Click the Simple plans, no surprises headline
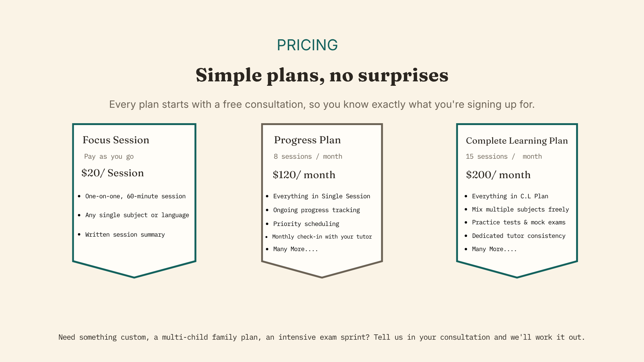Screen dimensions: 644x362 (322, 75)
